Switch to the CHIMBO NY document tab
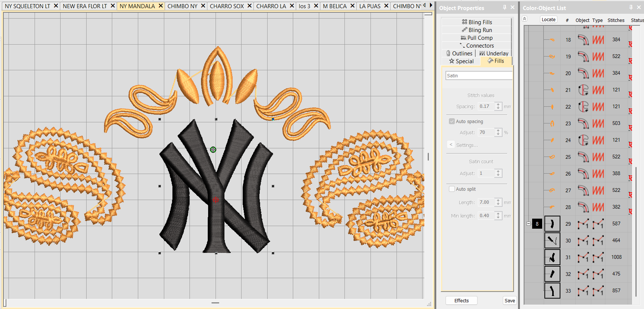This screenshot has width=644, height=309. point(182,6)
